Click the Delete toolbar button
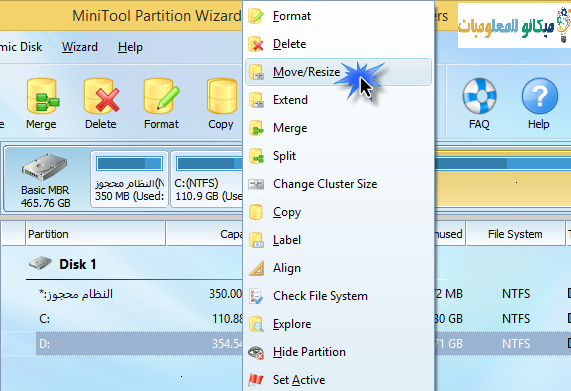This screenshot has height=391, width=571. click(x=101, y=104)
